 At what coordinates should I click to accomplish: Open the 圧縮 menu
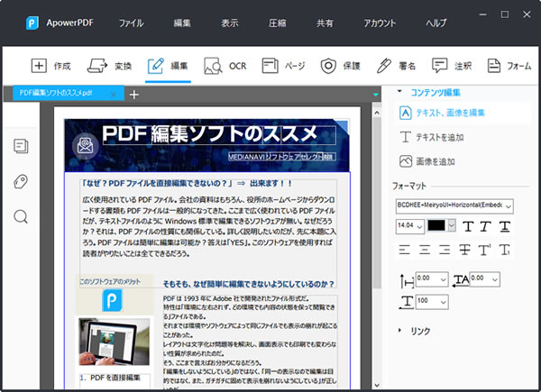pos(277,23)
